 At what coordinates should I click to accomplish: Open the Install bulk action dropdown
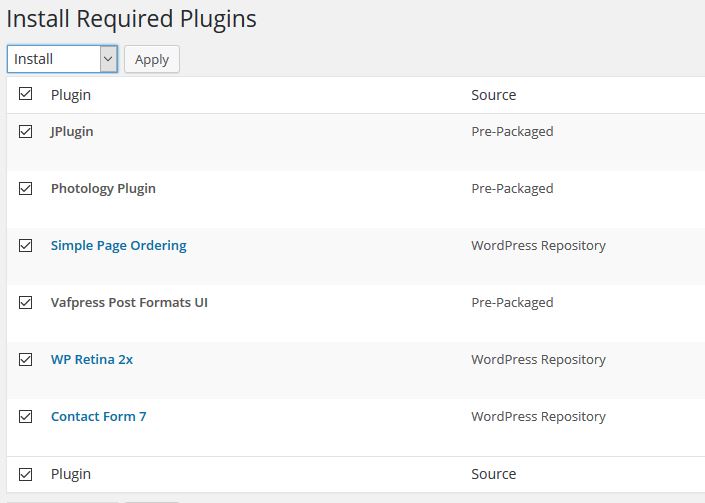pyautogui.click(x=55, y=59)
